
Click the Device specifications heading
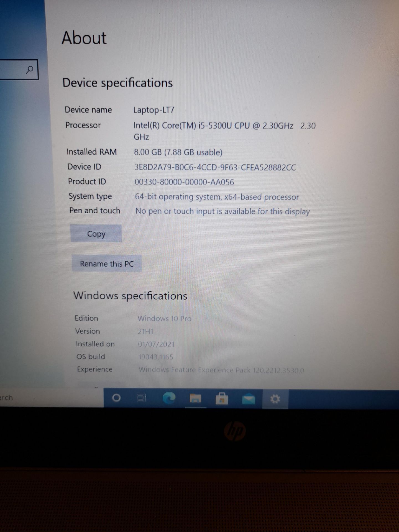point(117,83)
